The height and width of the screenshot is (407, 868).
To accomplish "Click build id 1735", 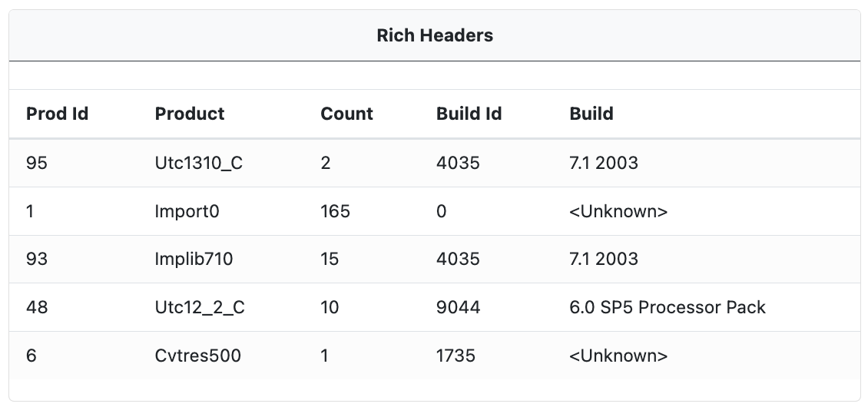I will coord(456,356).
